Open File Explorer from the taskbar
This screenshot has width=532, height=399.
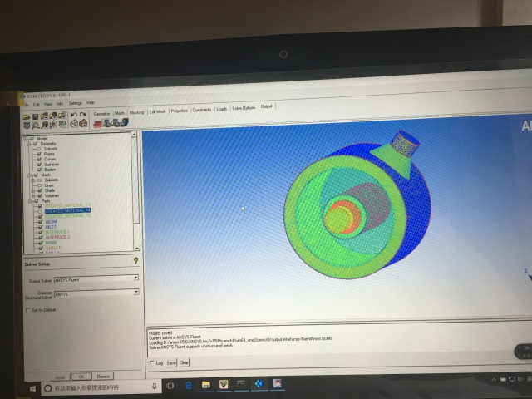coord(205,384)
